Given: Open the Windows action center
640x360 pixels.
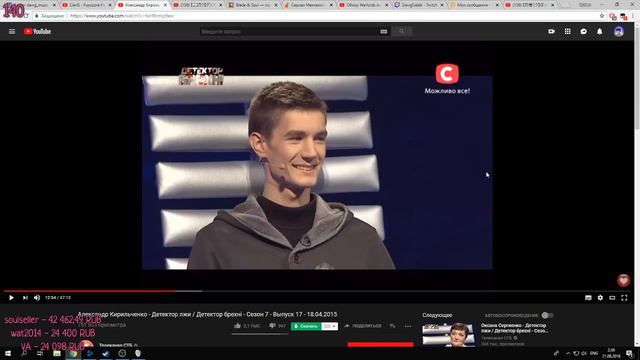Looking at the screenshot, I should (629, 353).
